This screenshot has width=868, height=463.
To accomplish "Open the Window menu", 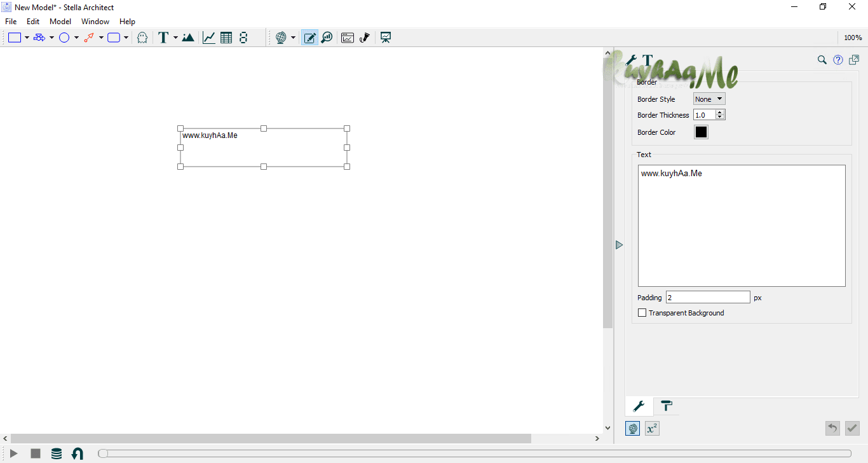I will 95,22.
